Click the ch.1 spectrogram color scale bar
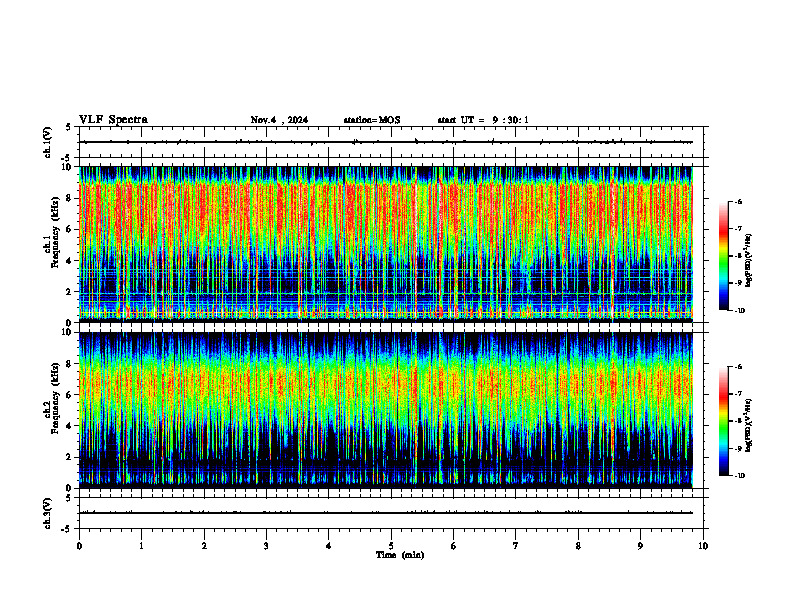Screen dimensions: 792x612 723,256
